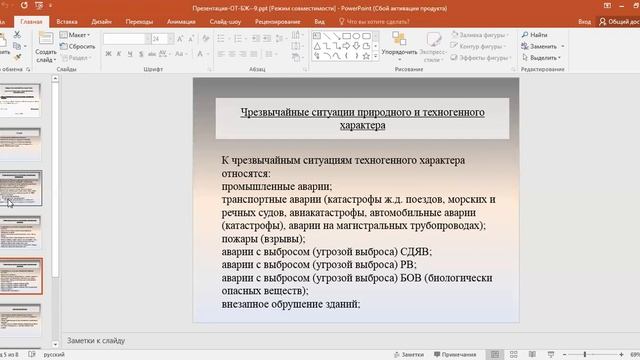
Task: Click the slide panel scrollbar down arrow
Action: [55, 344]
